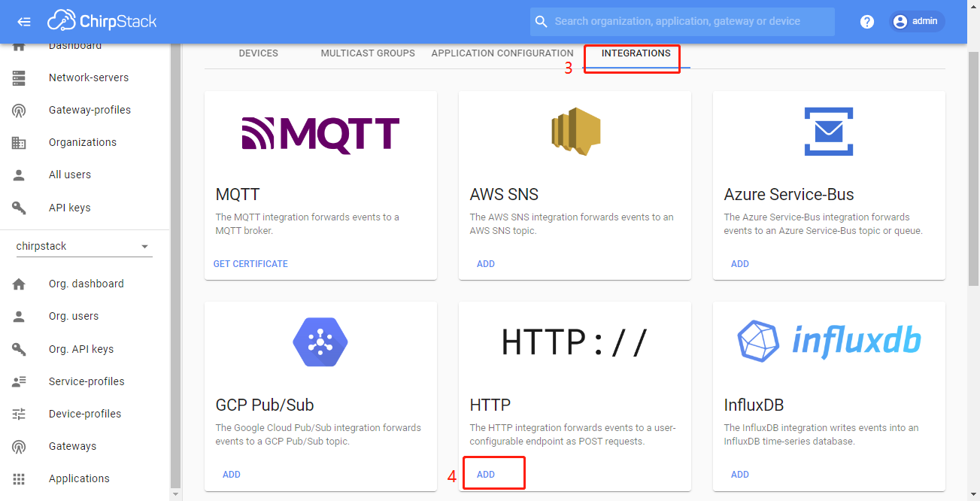This screenshot has height=501, width=980.
Task: Click Org. API keys key icon
Action: coord(19,349)
